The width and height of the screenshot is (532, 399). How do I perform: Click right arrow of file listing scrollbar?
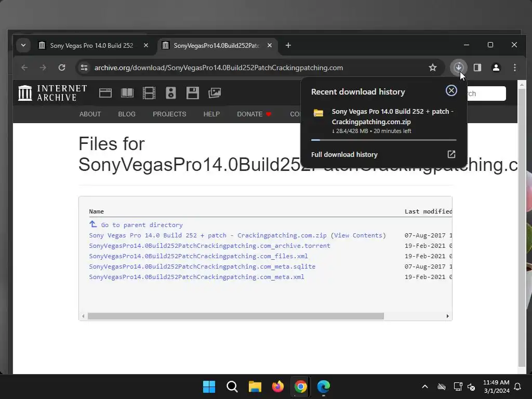[x=447, y=316]
